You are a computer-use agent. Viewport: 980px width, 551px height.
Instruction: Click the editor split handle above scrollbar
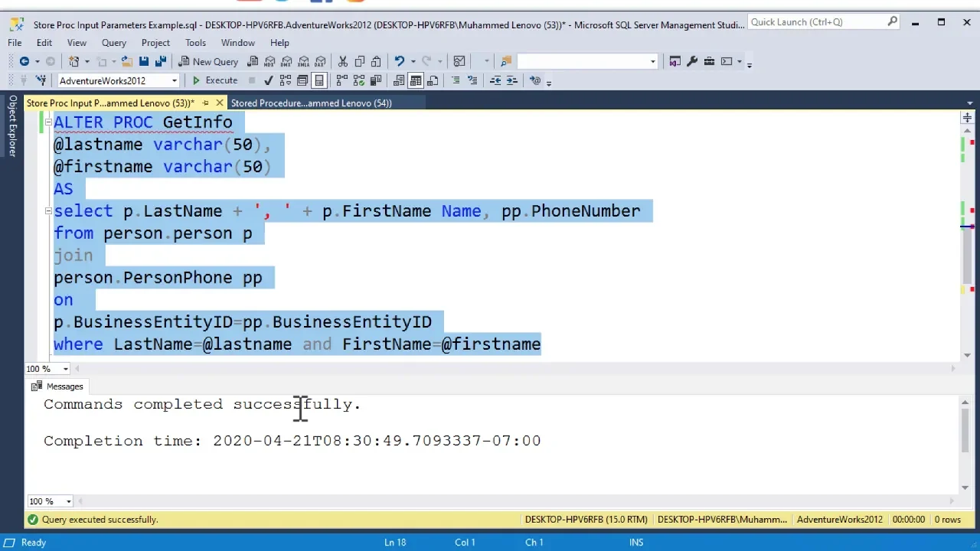pos(967,118)
